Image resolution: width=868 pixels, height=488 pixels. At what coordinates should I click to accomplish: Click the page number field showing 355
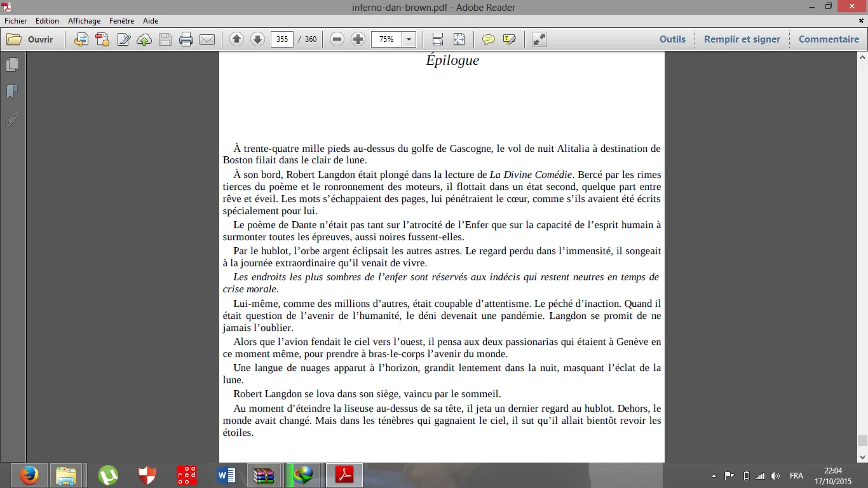281,39
